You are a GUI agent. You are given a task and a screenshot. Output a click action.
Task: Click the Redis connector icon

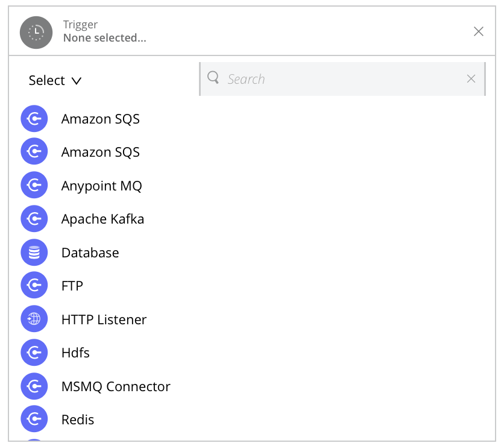tap(34, 419)
